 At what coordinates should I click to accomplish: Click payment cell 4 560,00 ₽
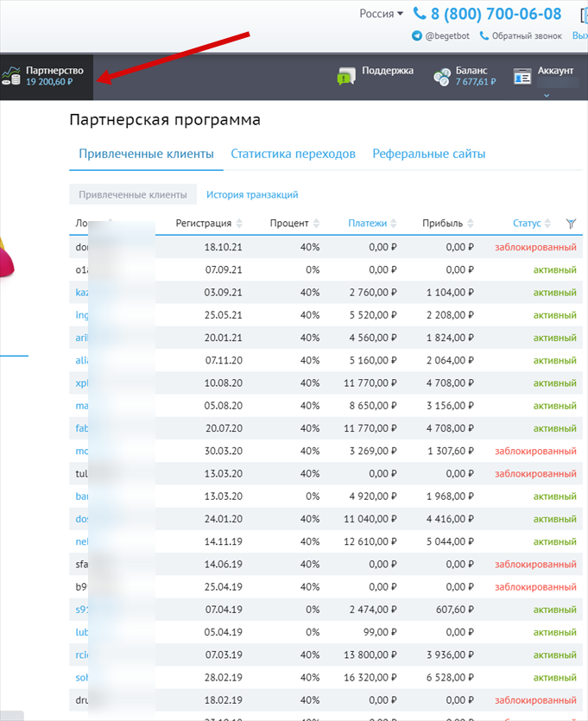tap(373, 338)
